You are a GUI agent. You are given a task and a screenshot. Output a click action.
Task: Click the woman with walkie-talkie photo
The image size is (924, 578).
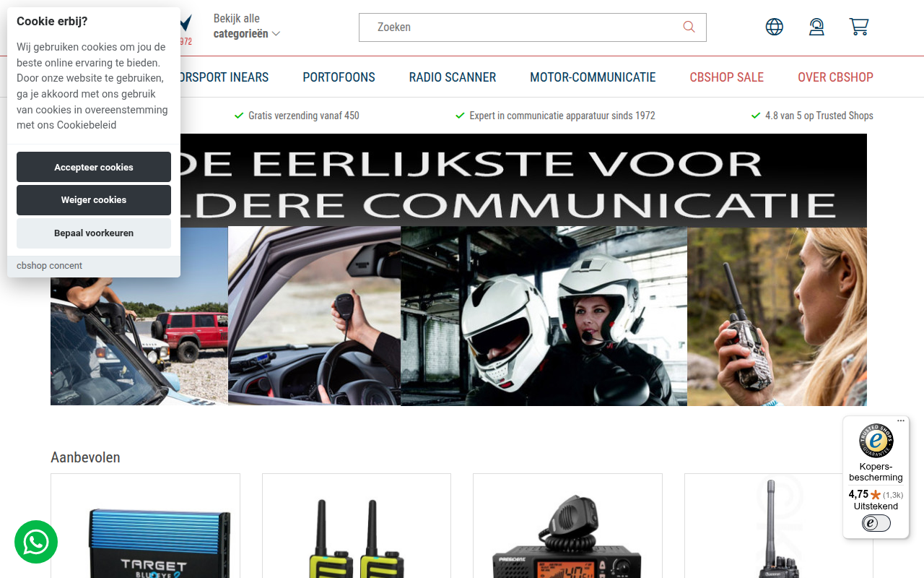tap(777, 316)
